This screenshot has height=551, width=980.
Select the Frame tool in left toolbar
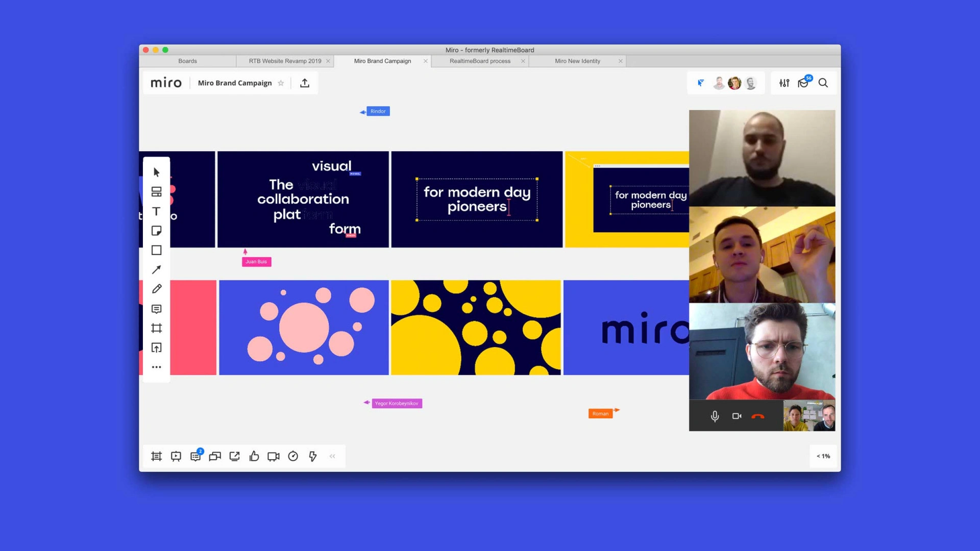click(x=156, y=328)
